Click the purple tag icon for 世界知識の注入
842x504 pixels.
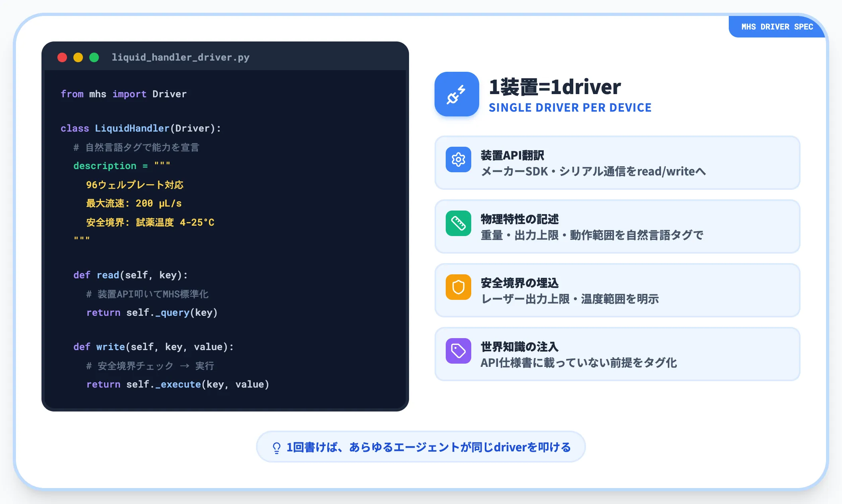[458, 351]
